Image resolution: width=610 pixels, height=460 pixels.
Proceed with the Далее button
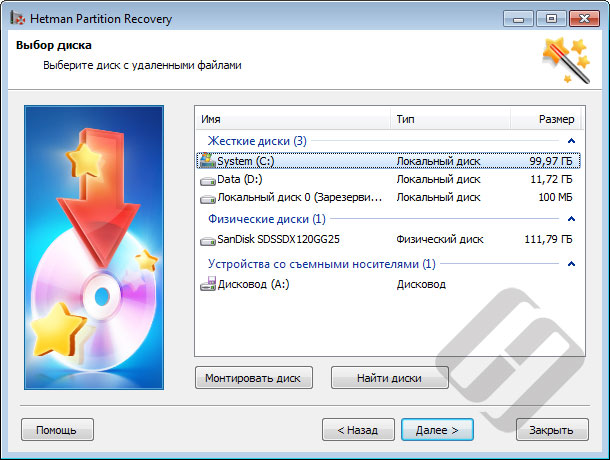click(437, 430)
